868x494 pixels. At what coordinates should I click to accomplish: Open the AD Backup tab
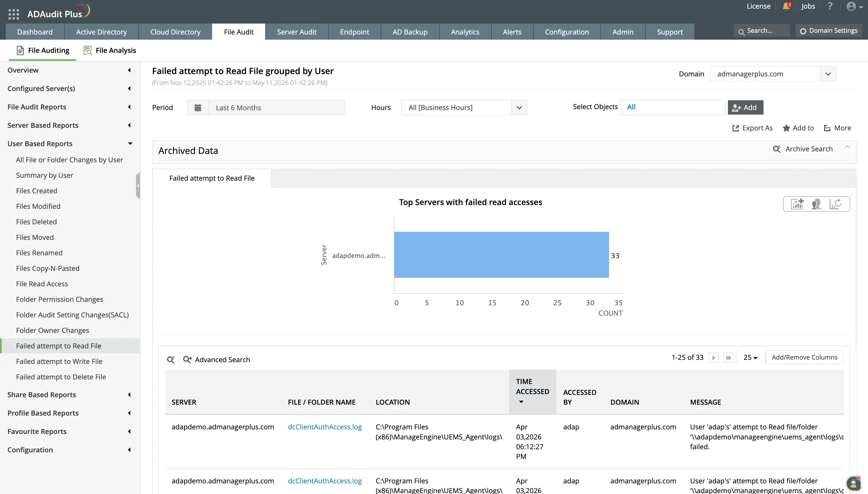click(x=410, y=32)
